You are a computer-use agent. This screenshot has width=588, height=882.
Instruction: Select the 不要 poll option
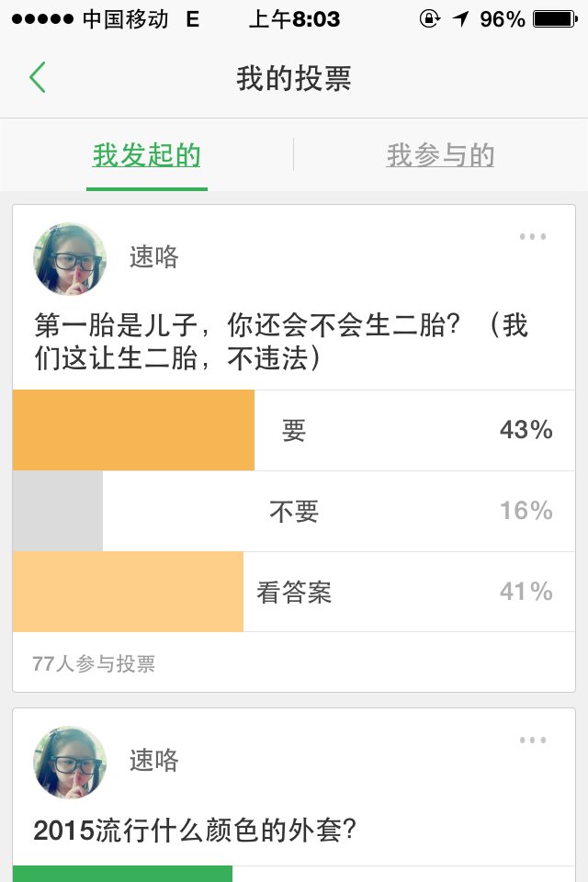pos(294,511)
